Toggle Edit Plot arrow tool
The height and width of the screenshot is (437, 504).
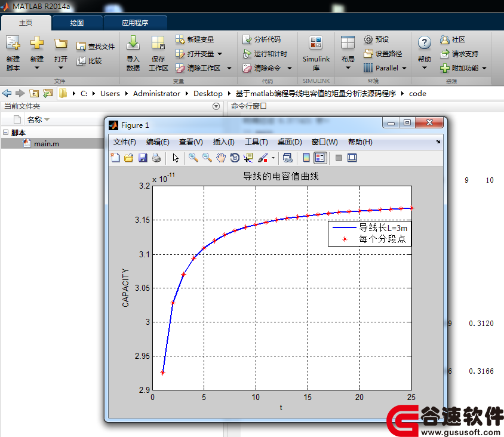tap(176, 158)
